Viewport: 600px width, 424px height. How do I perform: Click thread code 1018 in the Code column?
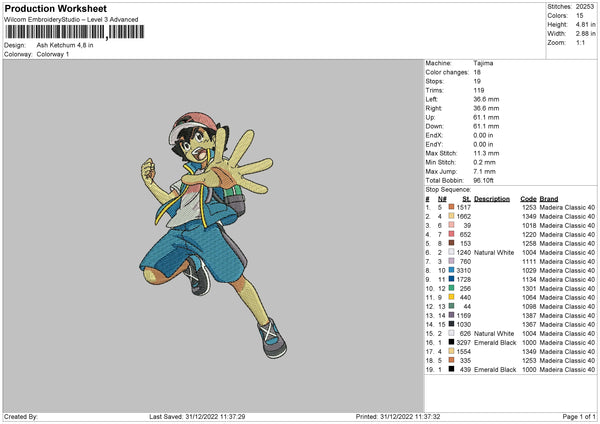click(529, 225)
